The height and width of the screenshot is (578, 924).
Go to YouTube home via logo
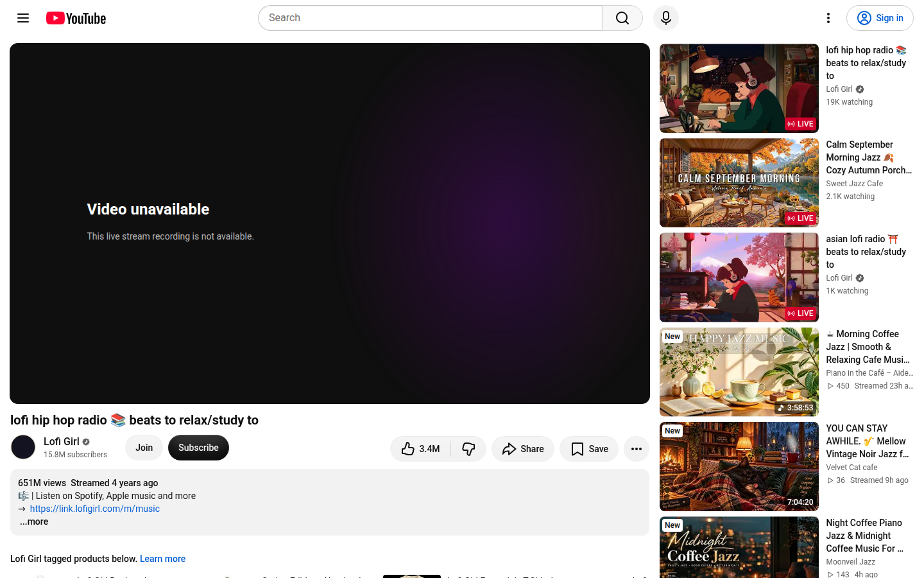[76, 18]
